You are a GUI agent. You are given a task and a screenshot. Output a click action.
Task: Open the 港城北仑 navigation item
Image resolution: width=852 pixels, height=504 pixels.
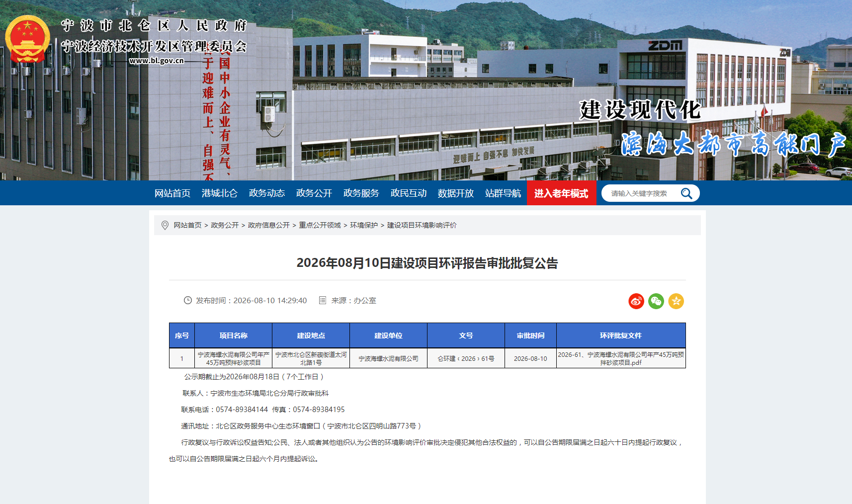pos(220,193)
